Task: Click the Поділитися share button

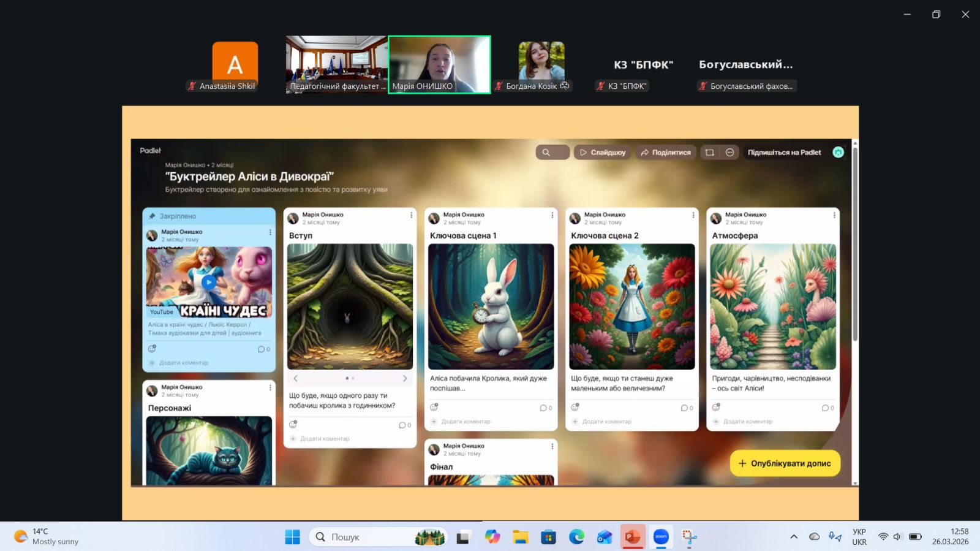Action: 665,153
